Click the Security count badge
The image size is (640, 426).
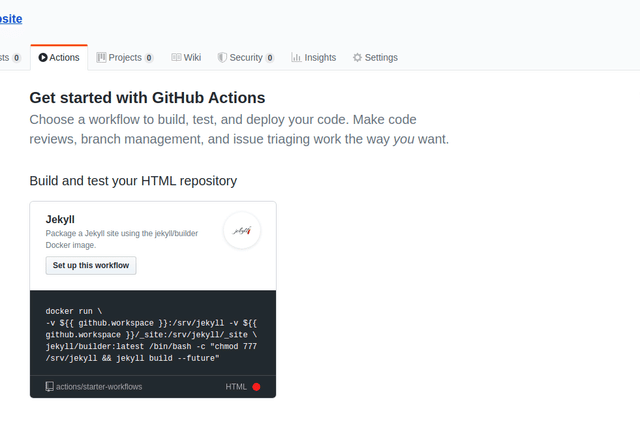270,58
